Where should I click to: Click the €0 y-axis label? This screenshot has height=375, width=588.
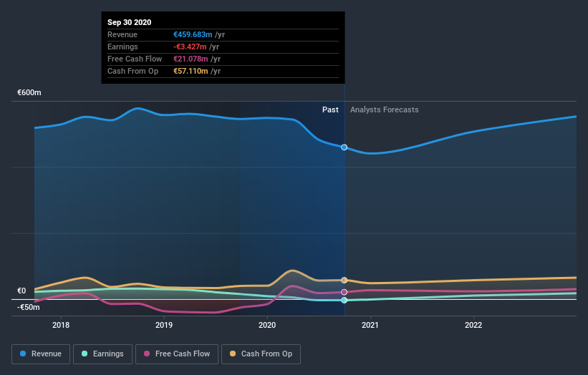pyautogui.click(x=21, y=291)
